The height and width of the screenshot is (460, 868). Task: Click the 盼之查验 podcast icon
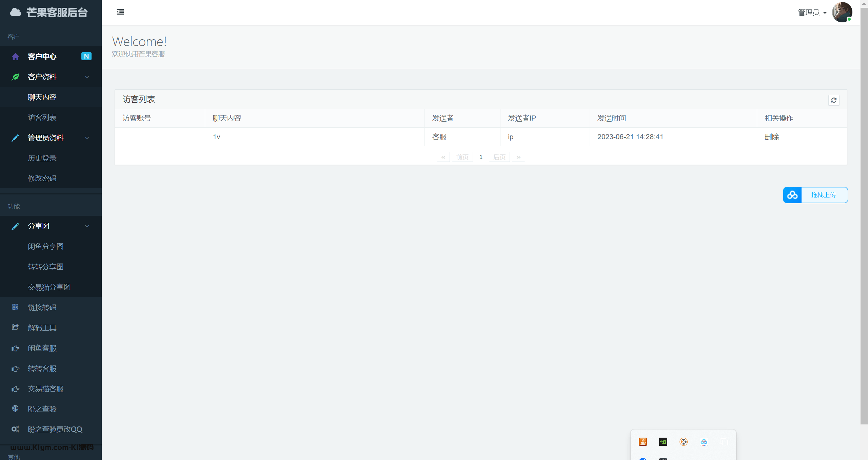click(15, 409)
